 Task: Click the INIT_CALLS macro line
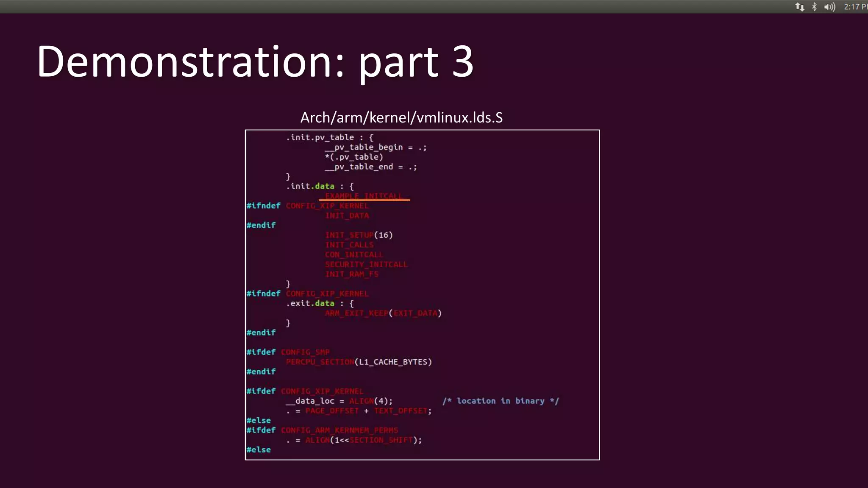350,245
